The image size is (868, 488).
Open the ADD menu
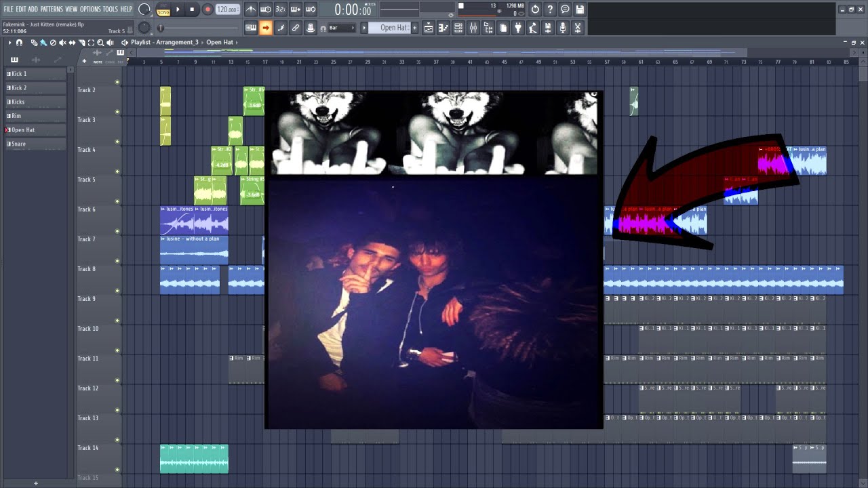[x=33, y=9]
